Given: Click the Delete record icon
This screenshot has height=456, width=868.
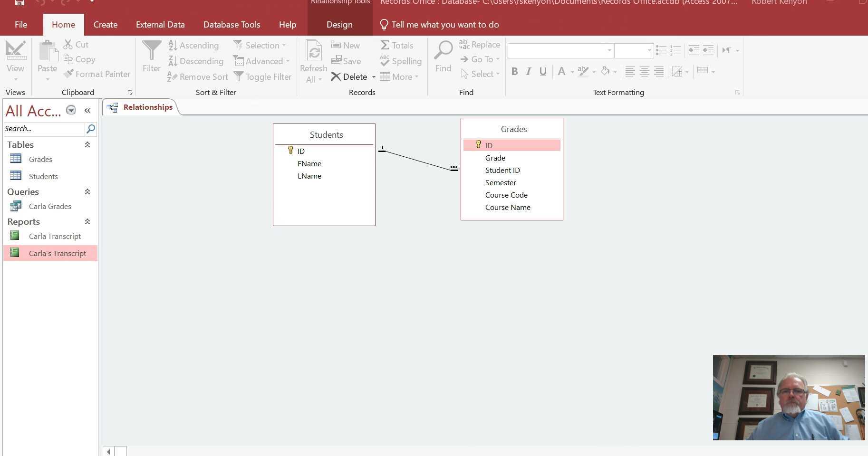Looking at the screenshot, I should [x=336, y=77].
